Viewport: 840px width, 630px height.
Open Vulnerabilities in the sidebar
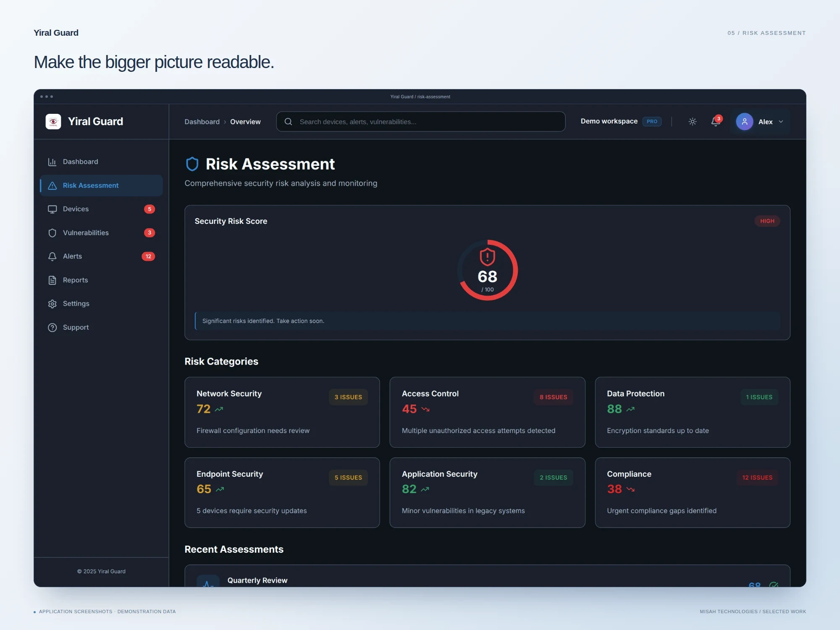[x=101, y=233]
